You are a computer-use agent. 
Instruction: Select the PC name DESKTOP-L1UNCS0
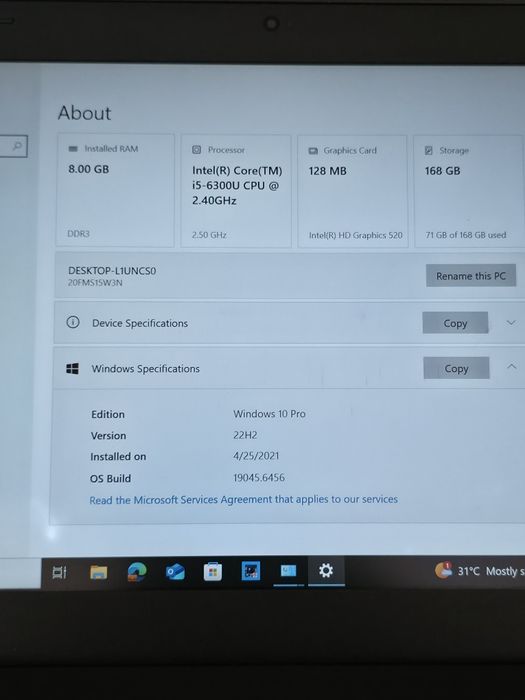112,271
